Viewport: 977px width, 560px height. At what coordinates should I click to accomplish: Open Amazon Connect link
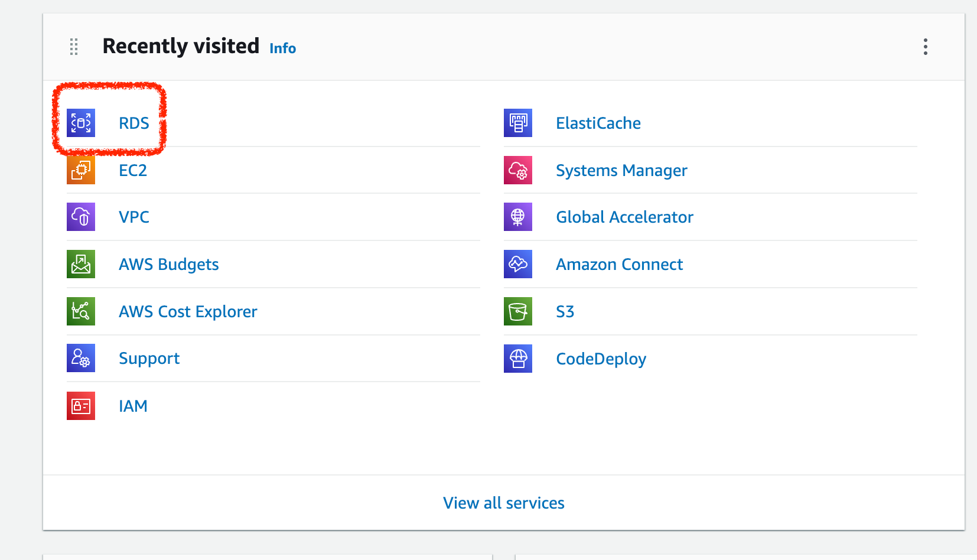point(619,264)
